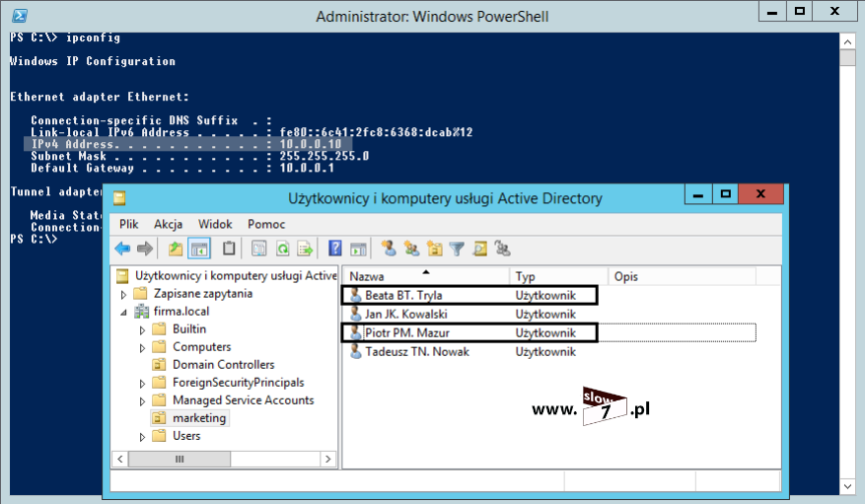Go up one level with folder icon
The width and height of the screenshot is (865, 504).
176,249
